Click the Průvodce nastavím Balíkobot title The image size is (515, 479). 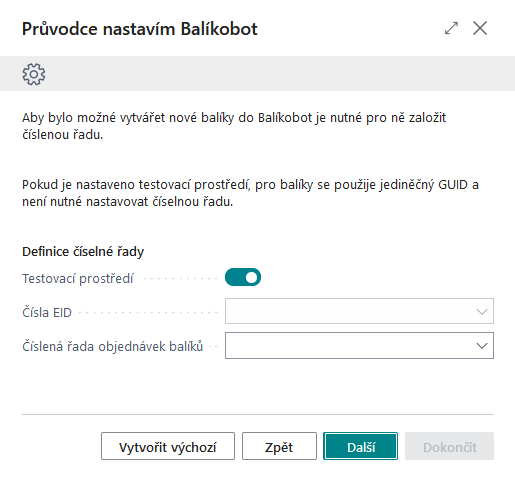click(x=140, y=29)
